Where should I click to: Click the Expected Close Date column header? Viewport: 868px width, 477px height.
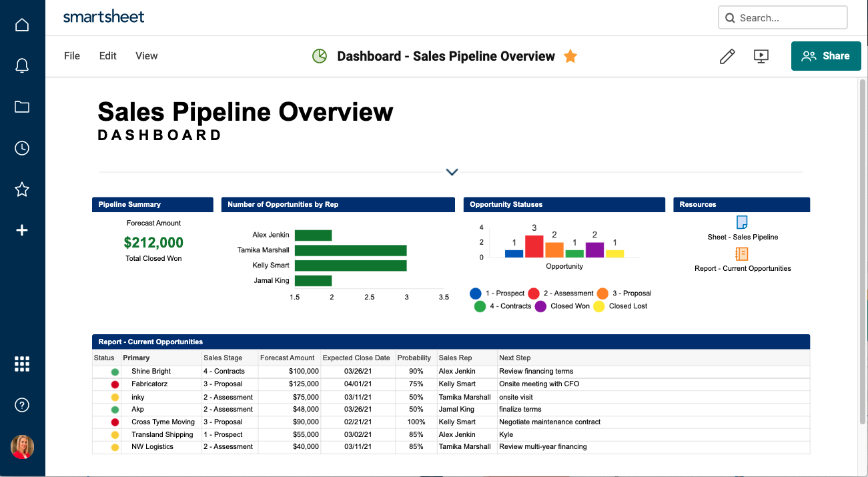click(358, 358)
